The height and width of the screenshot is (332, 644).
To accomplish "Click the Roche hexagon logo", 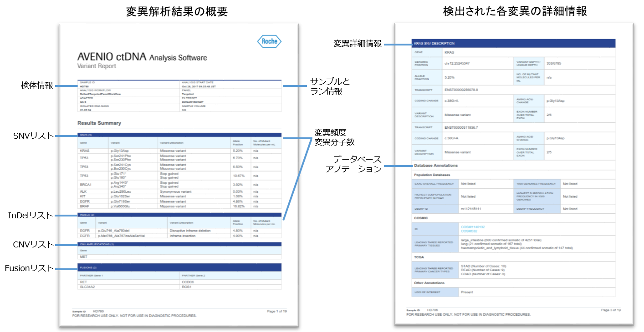I will click(269, 41).
